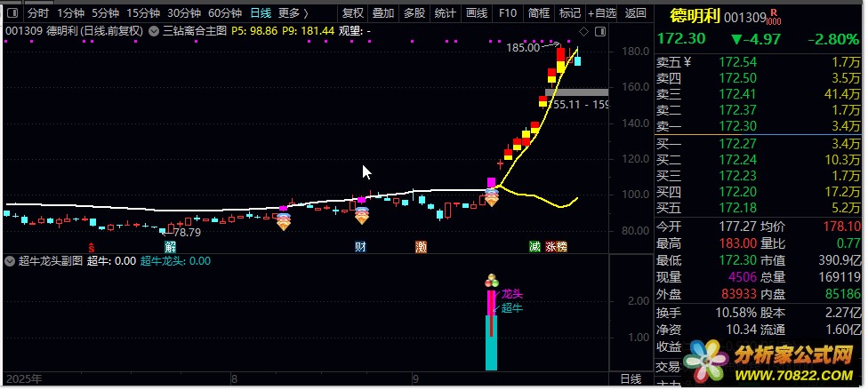Click the 今开 value 177.27
868x390 pixels.
738,227
